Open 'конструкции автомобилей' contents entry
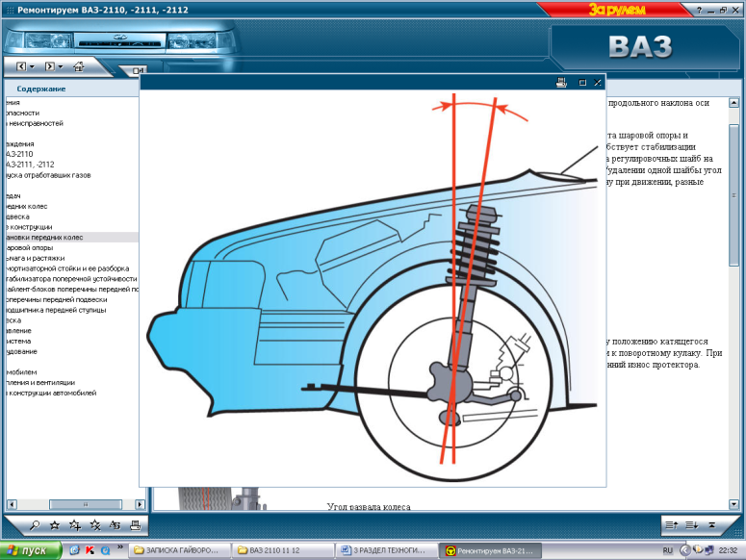The height and width of the screenshot is (560, 746). tap(51, 394)
